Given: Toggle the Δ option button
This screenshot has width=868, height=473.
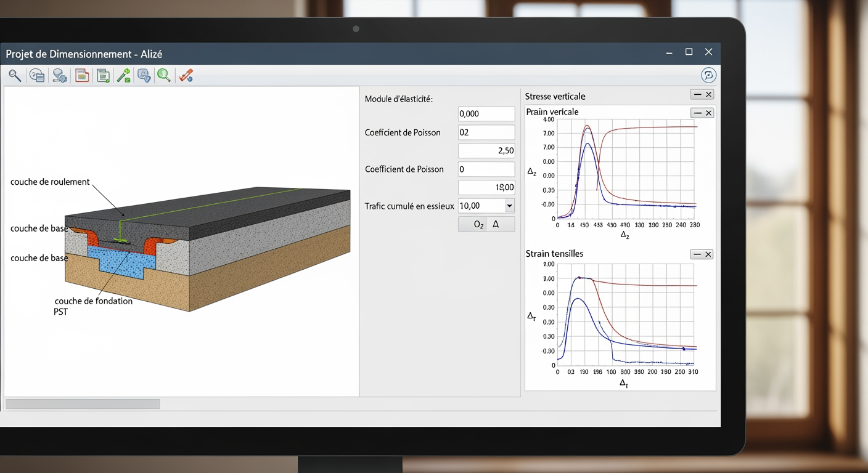Looking at the screenshot, I should click(496, 225).
